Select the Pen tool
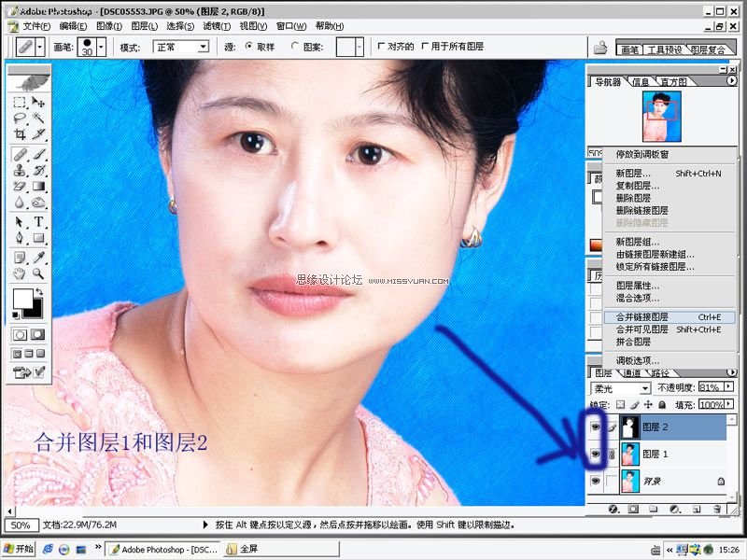 [x=20, y=238]
